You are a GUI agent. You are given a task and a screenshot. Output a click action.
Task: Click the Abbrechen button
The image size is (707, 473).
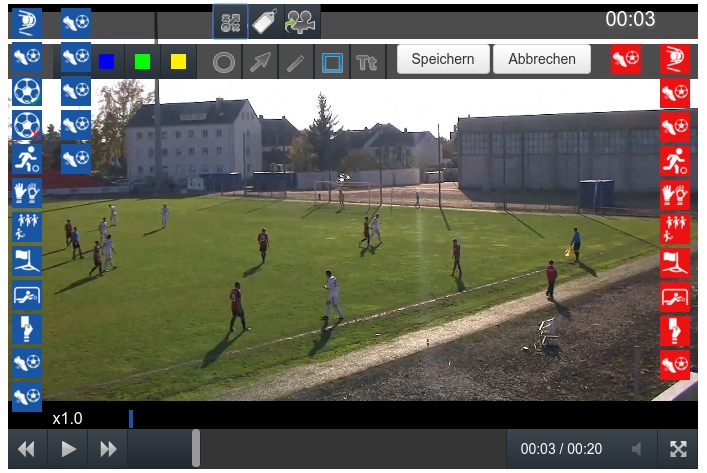click(x=542, y=59)
